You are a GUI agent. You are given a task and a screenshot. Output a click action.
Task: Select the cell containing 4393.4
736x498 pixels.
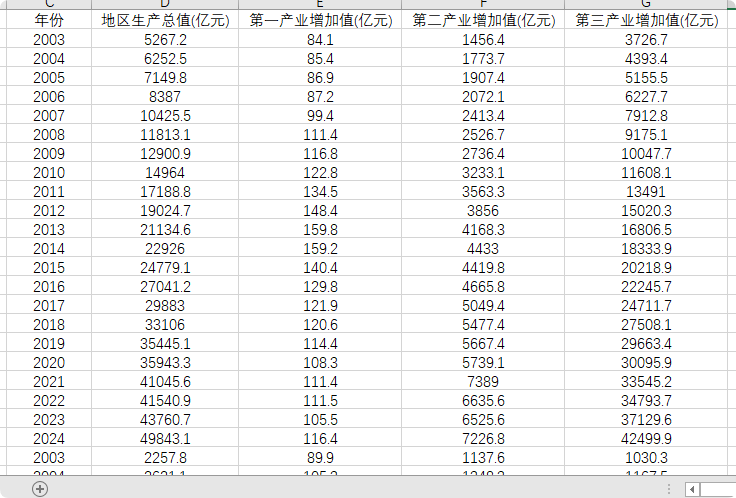pos(646,59)
